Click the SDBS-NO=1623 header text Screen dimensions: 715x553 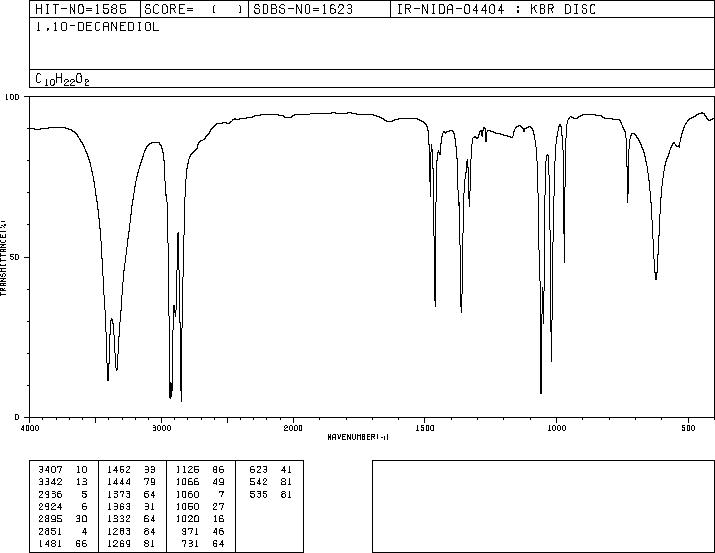point(303,10)
